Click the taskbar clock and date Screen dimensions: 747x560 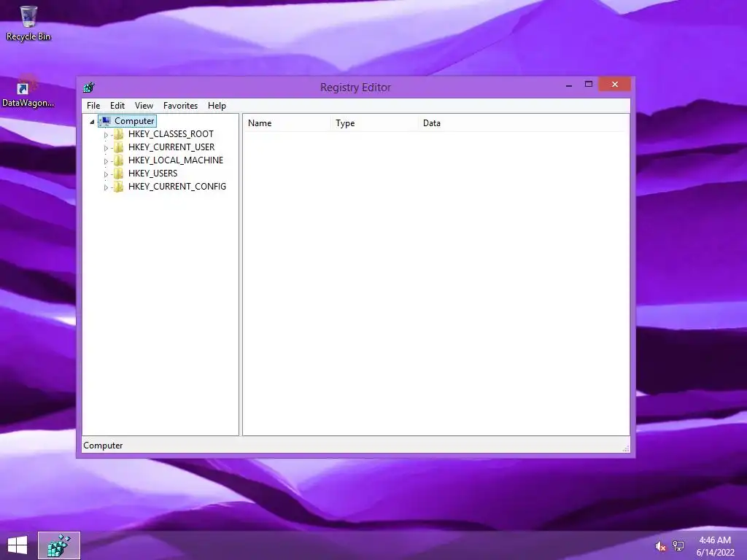(715, 546)
